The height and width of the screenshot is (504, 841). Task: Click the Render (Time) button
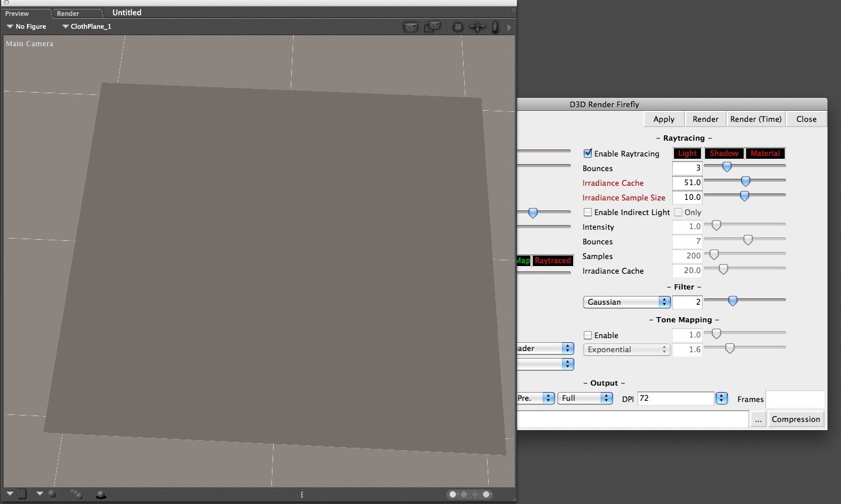tap(755, 119)
